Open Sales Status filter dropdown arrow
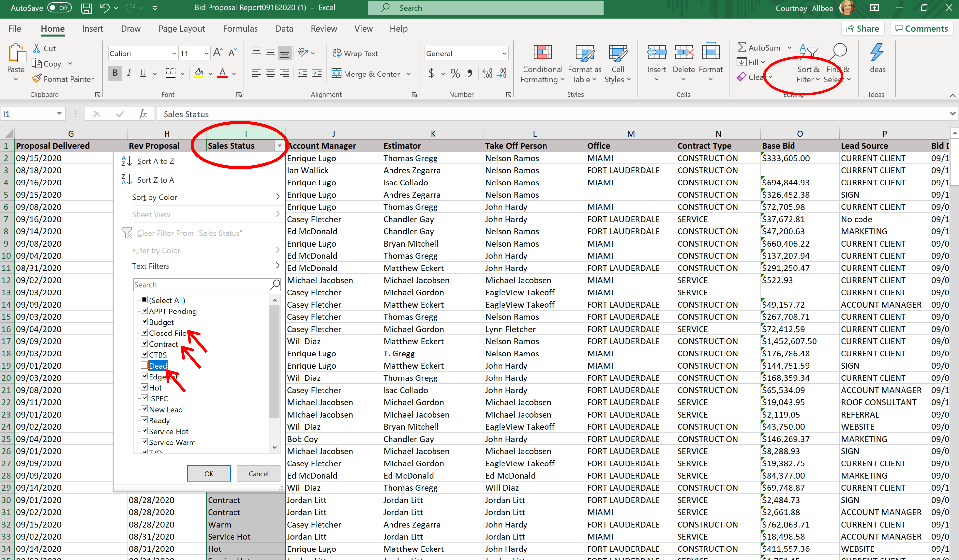959x560 pixels. pyautogui.click(x=280, y=146)
